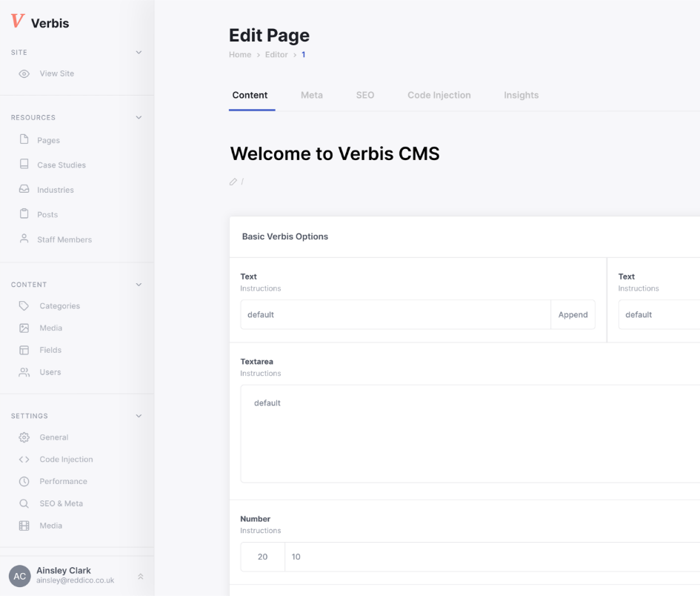Click the pencil edit slug icon
700x596 pixels.
click(x=233, y=182)
